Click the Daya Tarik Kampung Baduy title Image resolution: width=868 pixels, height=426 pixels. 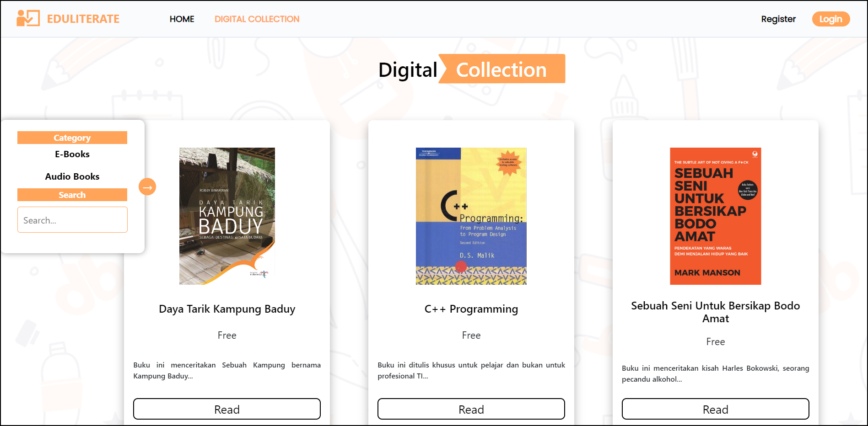click(x=227, y=309)
